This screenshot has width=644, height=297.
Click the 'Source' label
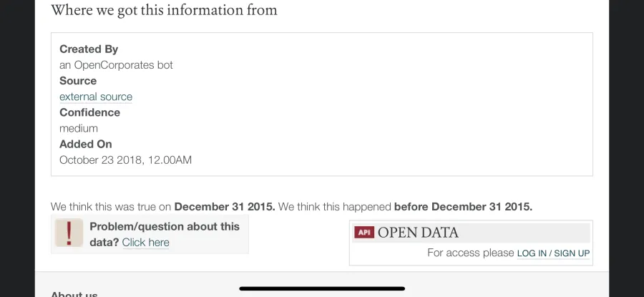[x=78, y=81]
